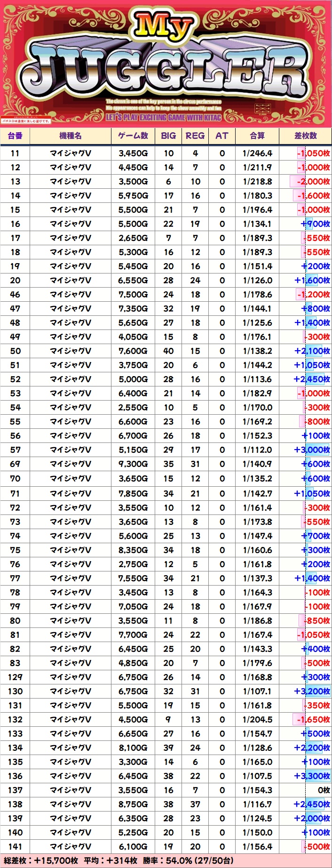Click the 4,450G game count for machine 12

pyautogui.click(x=133, y=168)
